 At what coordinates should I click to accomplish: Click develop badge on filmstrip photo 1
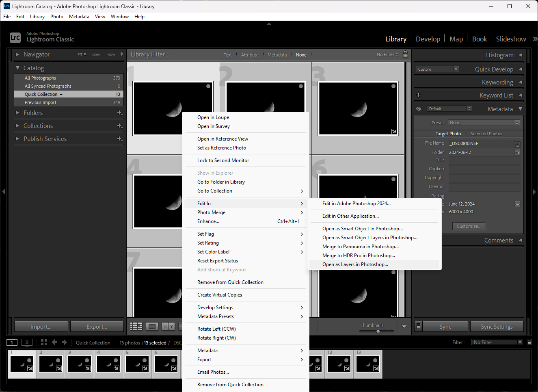tap(30, 368)
